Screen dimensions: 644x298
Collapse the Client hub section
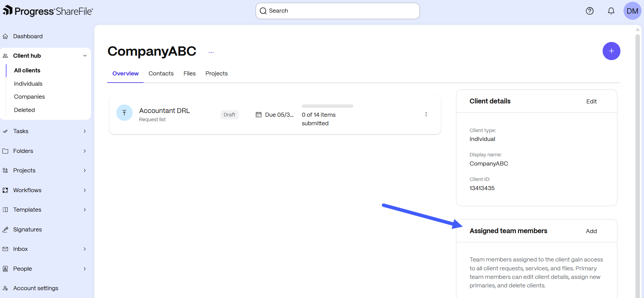coord(85,56)
